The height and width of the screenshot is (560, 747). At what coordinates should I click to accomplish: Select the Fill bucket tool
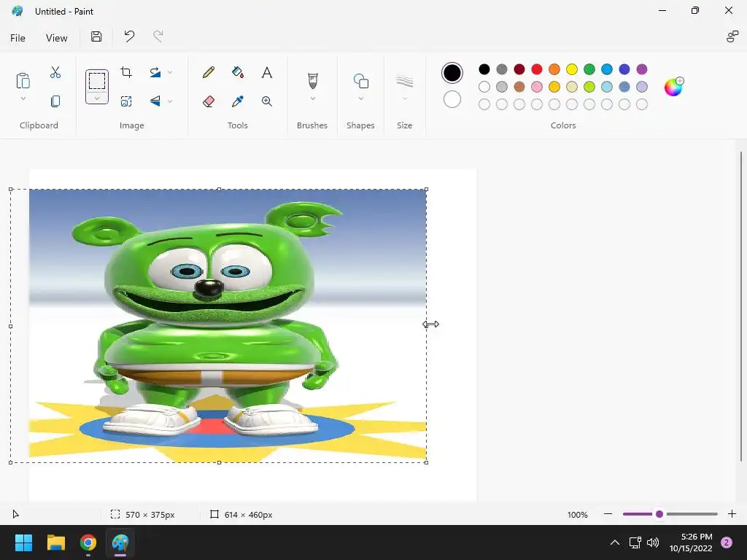[238, 72]
